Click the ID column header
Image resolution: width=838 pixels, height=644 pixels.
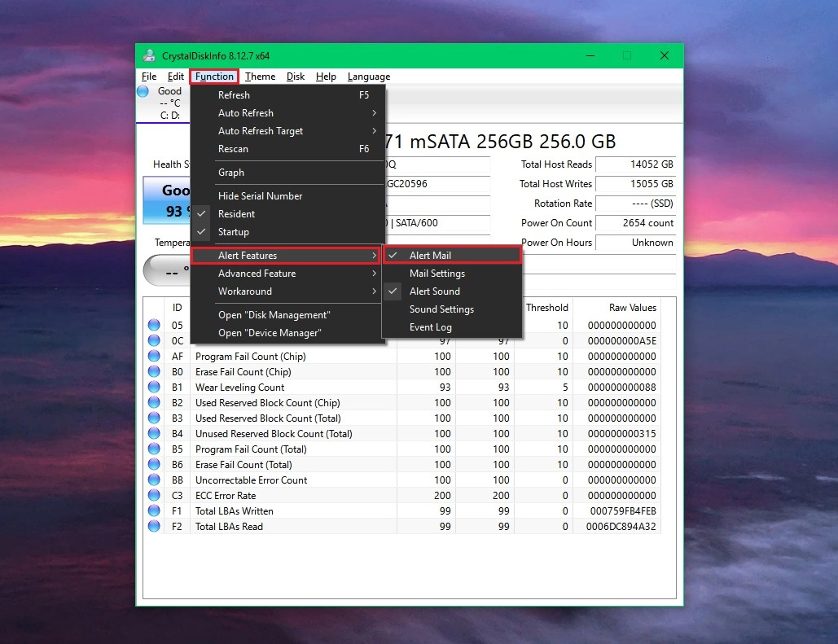(x=177, y=307)
